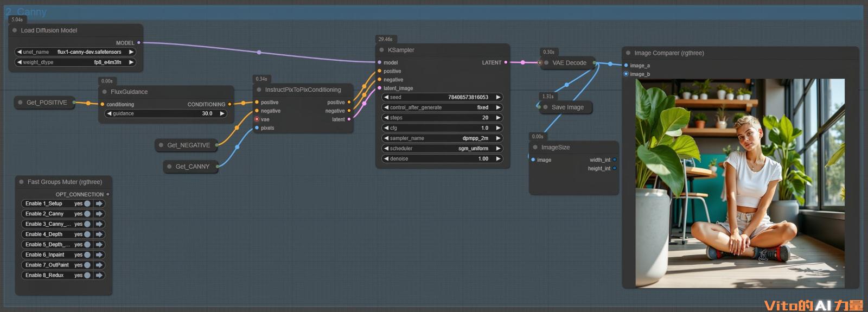Select the 2_Canny group title

pos(26,12)
